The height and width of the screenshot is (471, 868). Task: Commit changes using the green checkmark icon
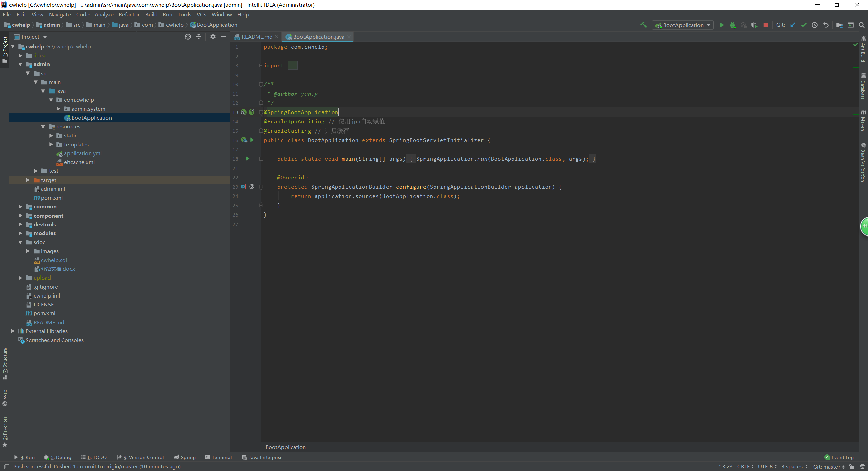click(x=804, y=25)
